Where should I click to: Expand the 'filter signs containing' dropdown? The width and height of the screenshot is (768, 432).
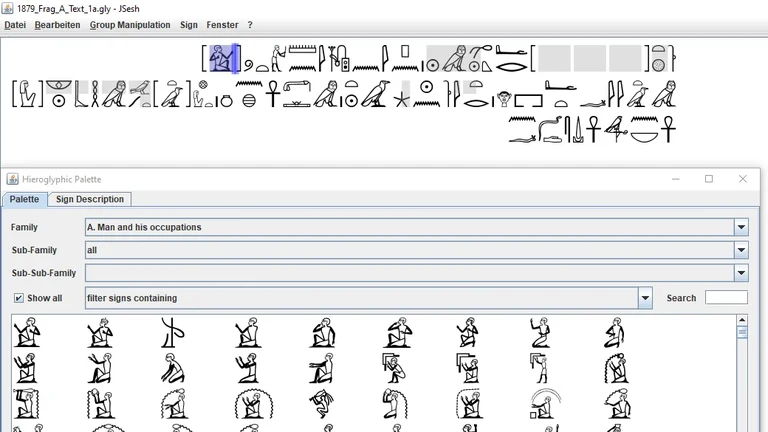645,298
